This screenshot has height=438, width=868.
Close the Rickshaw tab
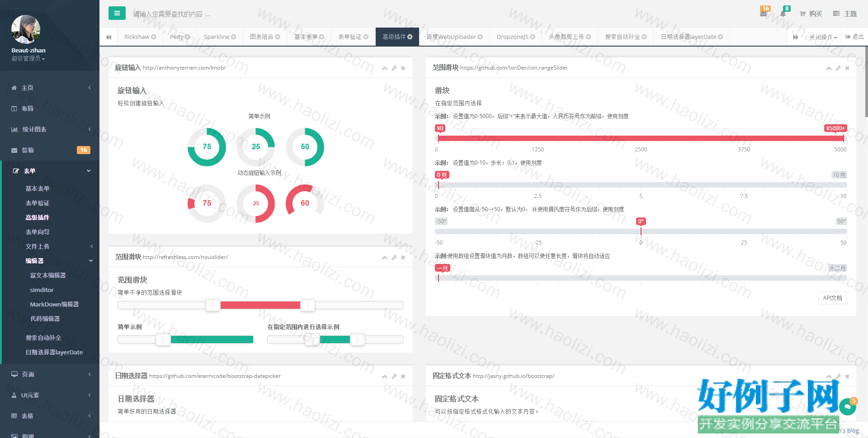point(154,37)
